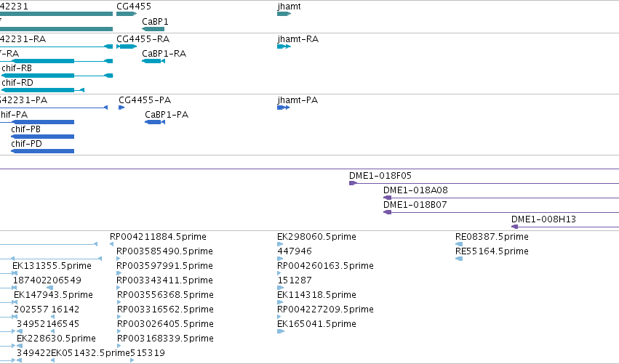Select the DME1-018B07 clone arrowhead
This screenshot has width=619, height=364.
tap(387, 212)
